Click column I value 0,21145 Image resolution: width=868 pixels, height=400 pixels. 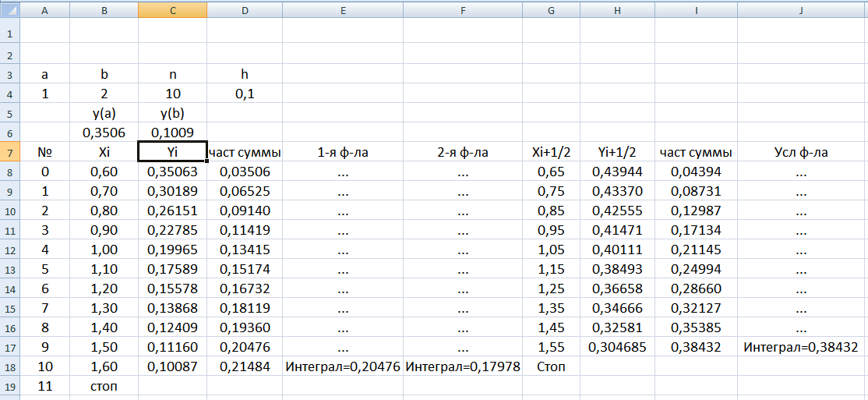click(x=696, y=250)
